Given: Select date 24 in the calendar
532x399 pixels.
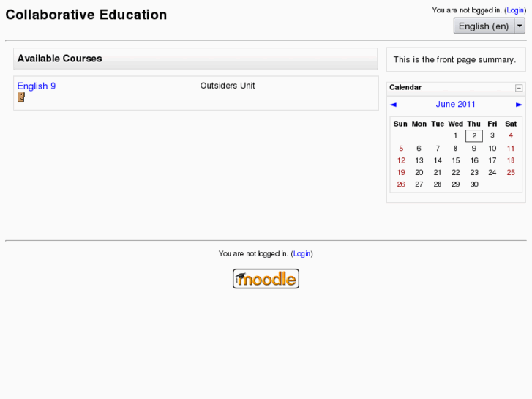Looking at the screenshot, I should (x=492, y=172).
